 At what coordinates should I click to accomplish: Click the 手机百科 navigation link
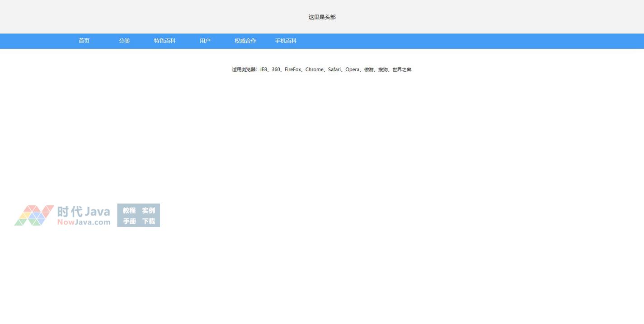point(286,41)
